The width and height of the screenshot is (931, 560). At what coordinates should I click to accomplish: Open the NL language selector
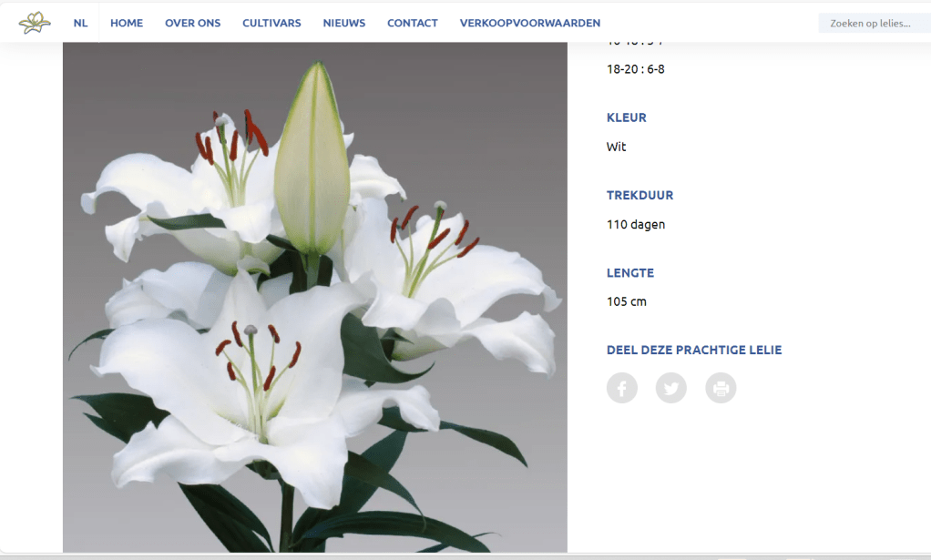click(x=81, y=23)
